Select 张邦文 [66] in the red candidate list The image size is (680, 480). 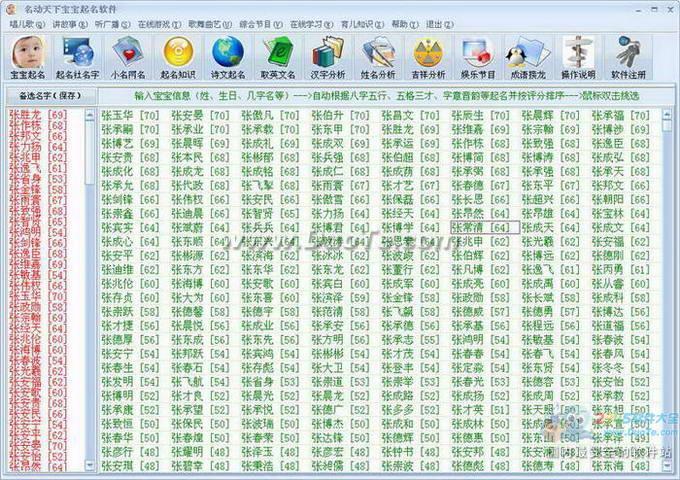38,136
